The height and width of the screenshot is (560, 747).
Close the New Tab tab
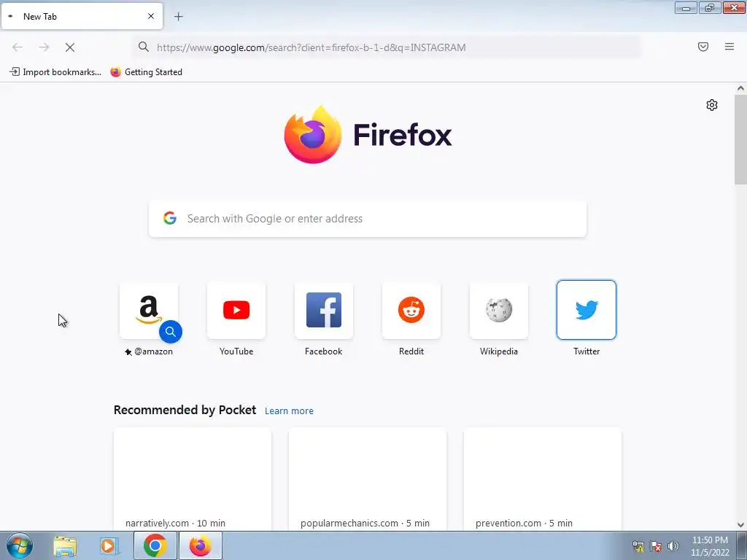151,16
